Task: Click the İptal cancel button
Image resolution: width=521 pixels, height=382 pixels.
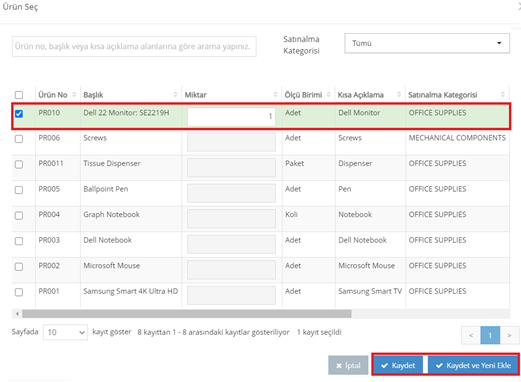Action: pos(348,365)
